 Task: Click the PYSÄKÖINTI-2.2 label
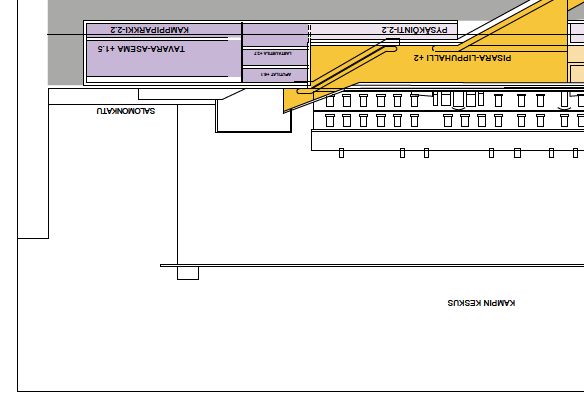click(415, 30)
